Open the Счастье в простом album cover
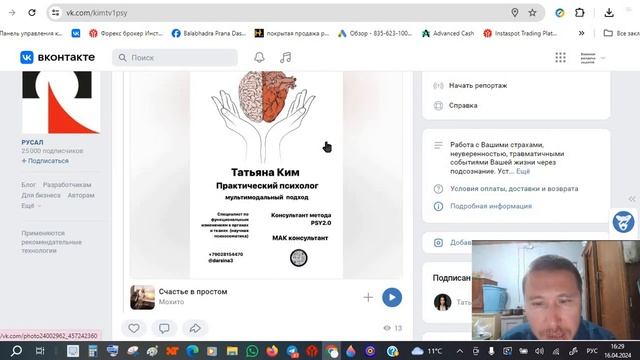Viewport: 640px width, 360px height. [x=142, y=297]
